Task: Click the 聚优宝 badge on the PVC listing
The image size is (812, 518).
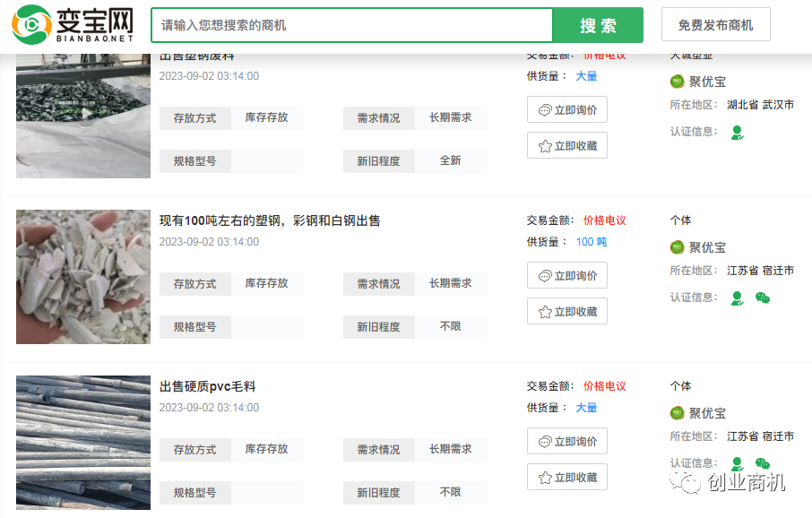Action: click(x=677, y=413)
